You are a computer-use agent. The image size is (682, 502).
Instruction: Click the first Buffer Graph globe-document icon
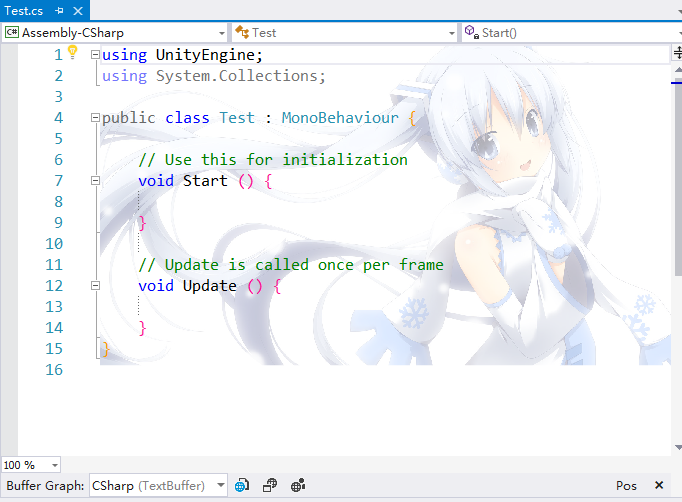[242, 485]
